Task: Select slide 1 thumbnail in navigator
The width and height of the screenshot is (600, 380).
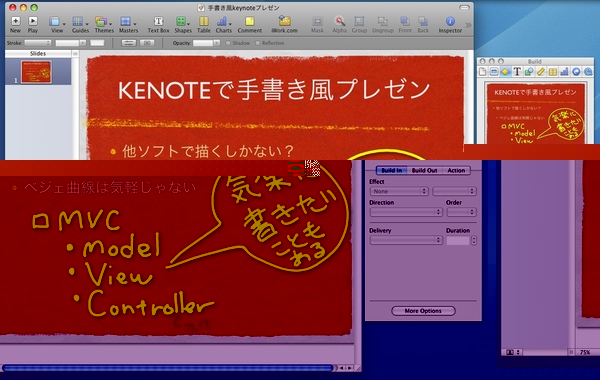Action: [x=36, y=72]
